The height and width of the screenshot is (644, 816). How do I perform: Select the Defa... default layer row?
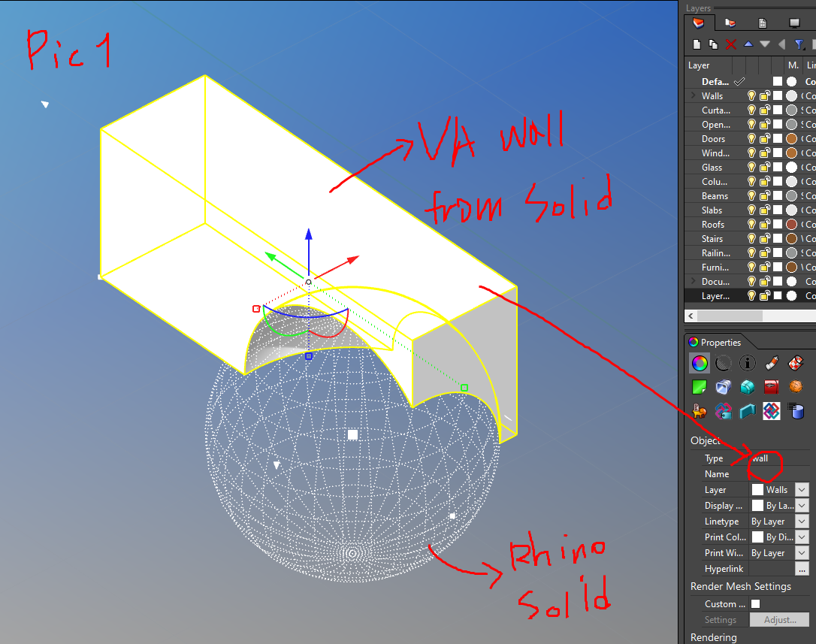tap(751, 81)
